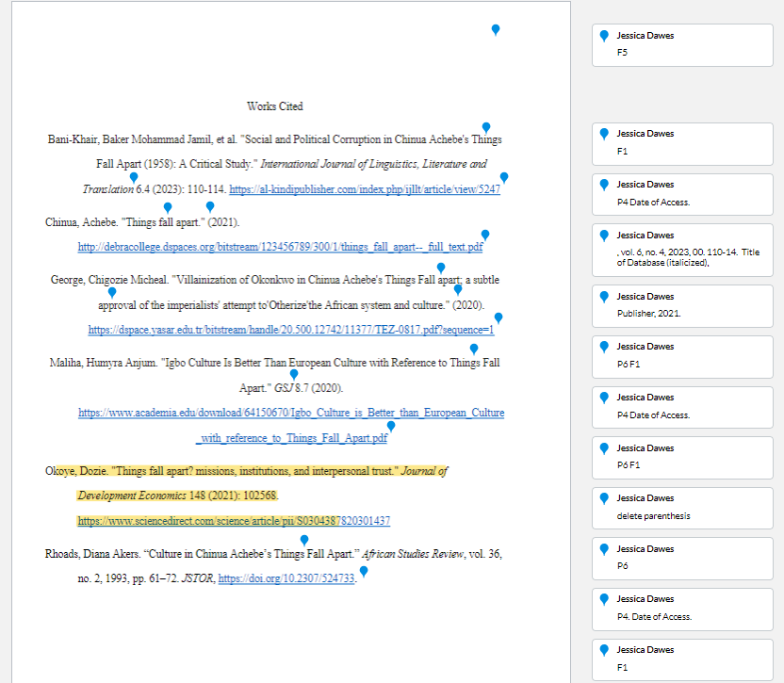Open the comment pin after the dspace.yasar URL

point(498,317)
